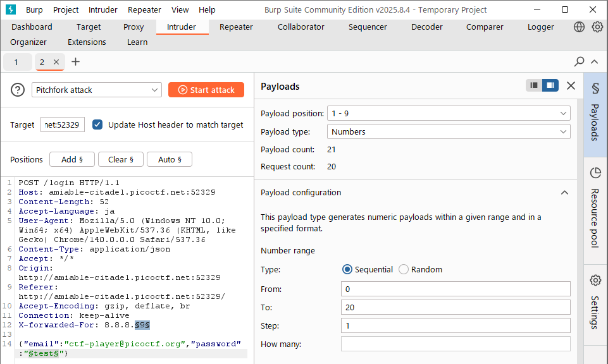Switch to the Organizer tab

(x=28, y=42)
